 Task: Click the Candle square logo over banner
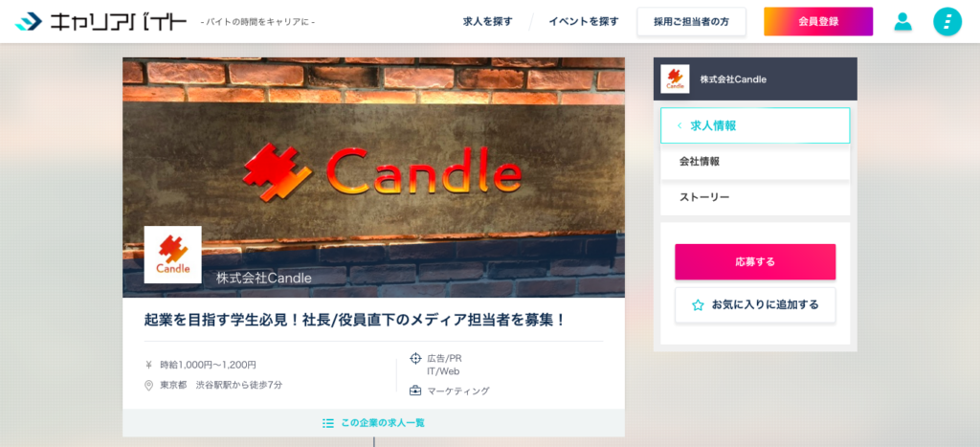(172, 255)
